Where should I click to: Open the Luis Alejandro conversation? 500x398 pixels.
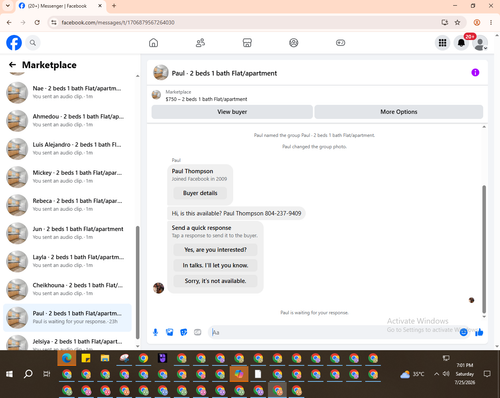coord(67,148)
